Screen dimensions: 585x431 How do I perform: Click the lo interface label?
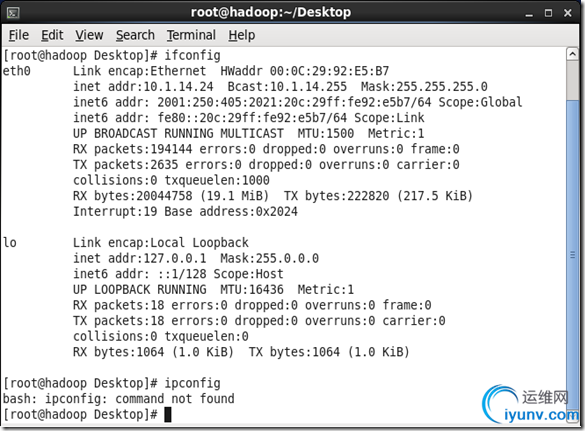tap(10, 243)
